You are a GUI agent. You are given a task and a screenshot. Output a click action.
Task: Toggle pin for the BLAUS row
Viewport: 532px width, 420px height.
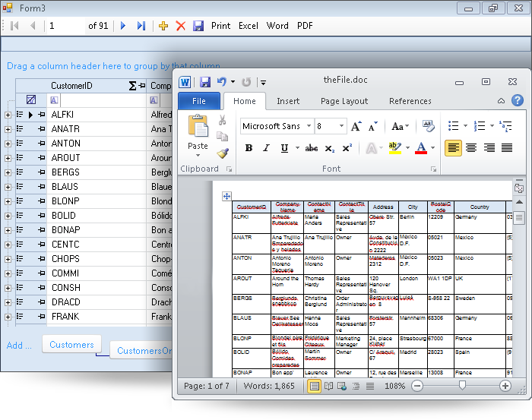pyautogui.click(x=42, y=187)
